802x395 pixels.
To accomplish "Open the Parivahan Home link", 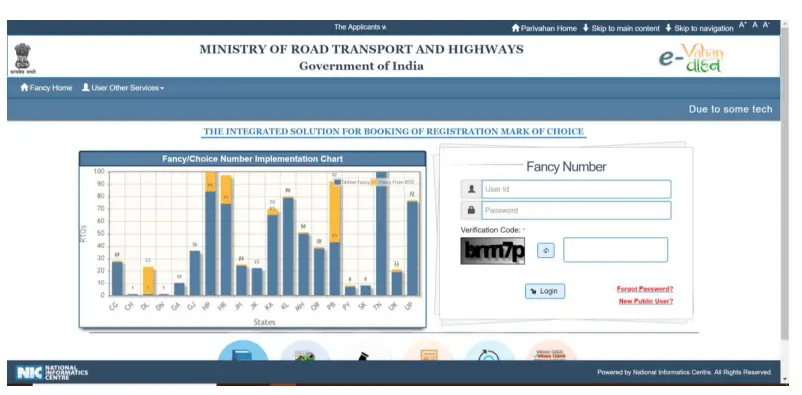I will [x=544, y=28].
